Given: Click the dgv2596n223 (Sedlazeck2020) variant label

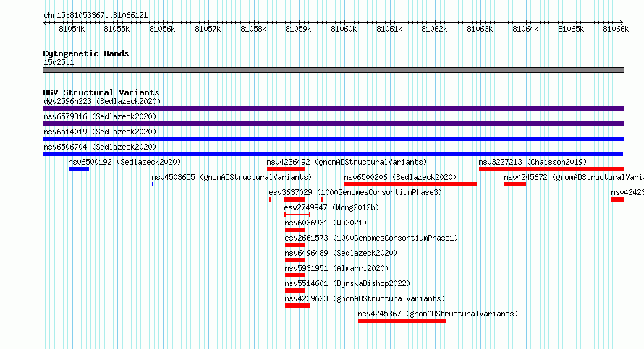Looking at the screenshot, I should click(102, 101).
